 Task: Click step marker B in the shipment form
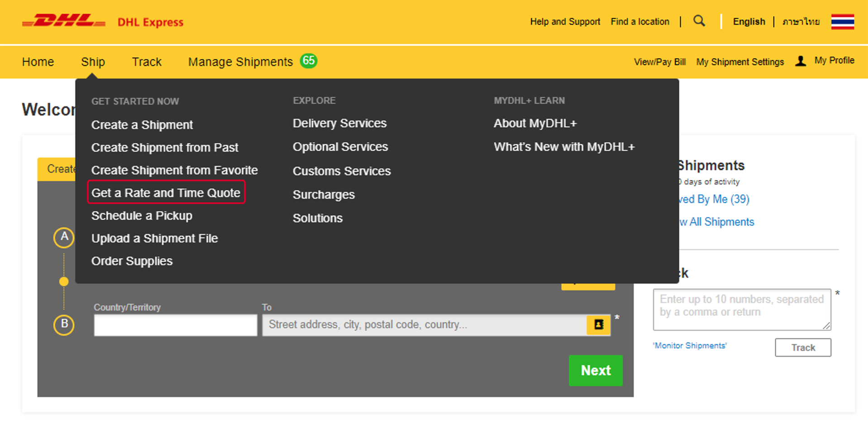63,325
